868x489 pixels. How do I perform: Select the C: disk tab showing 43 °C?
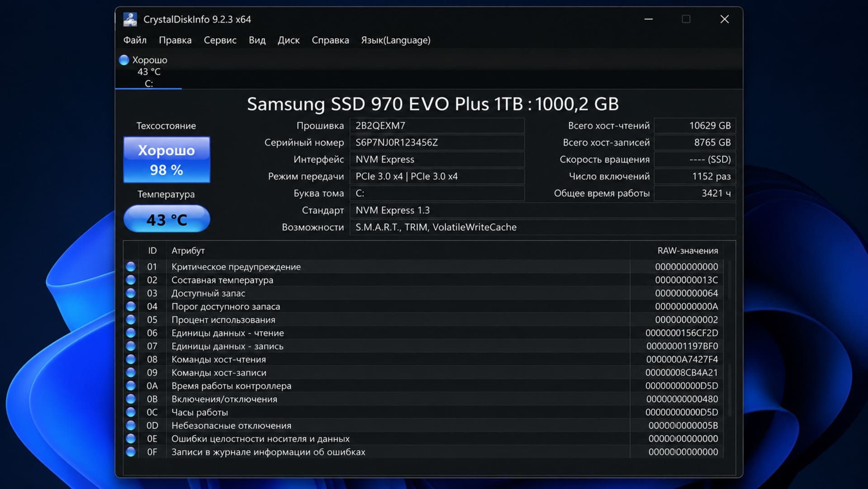coord(148,72)
